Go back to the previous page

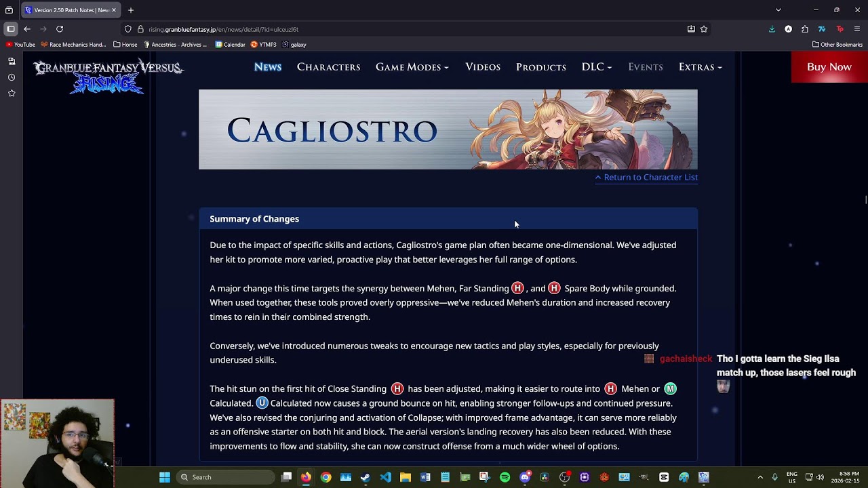[x=27, y=29]
